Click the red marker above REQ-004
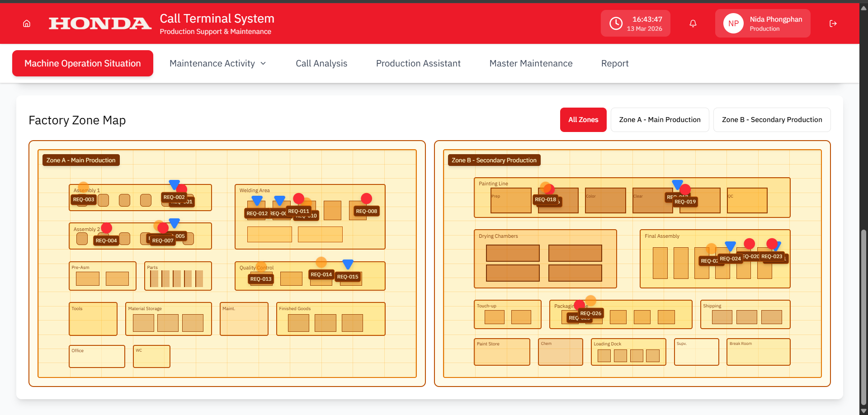Image resolution: width=868 pixels, height=415 pixels. pos(107,228)
